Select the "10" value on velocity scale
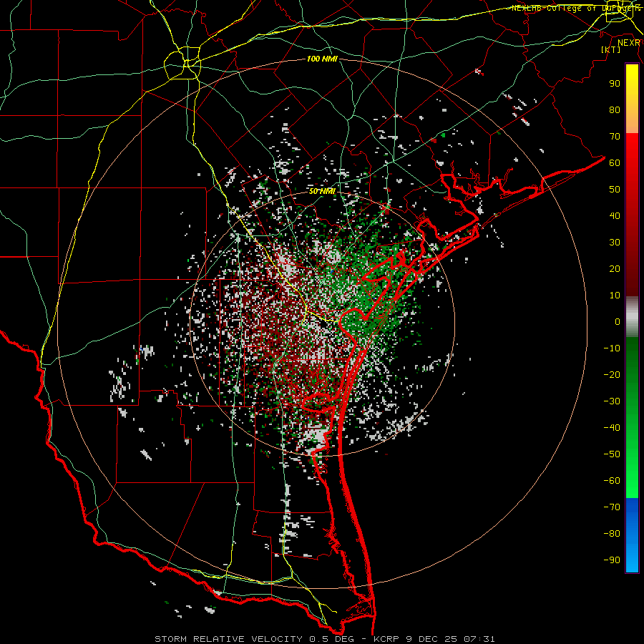The image size is (644, 644). pyautogui.click(x=615, y=296)
